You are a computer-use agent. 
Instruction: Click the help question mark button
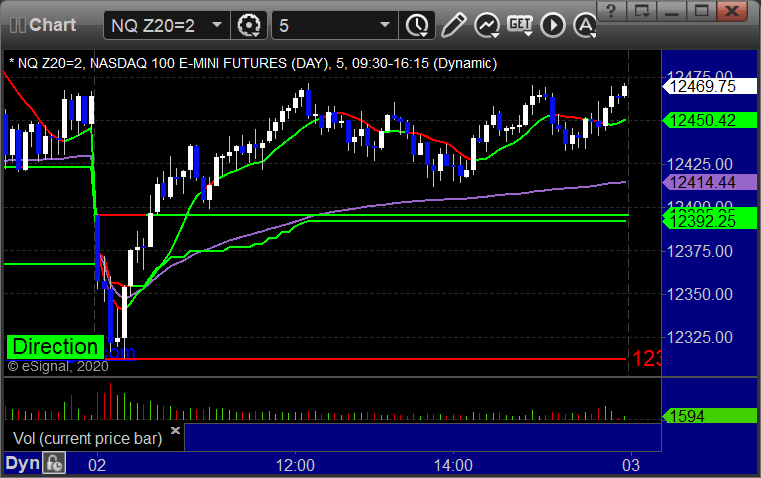611,11
